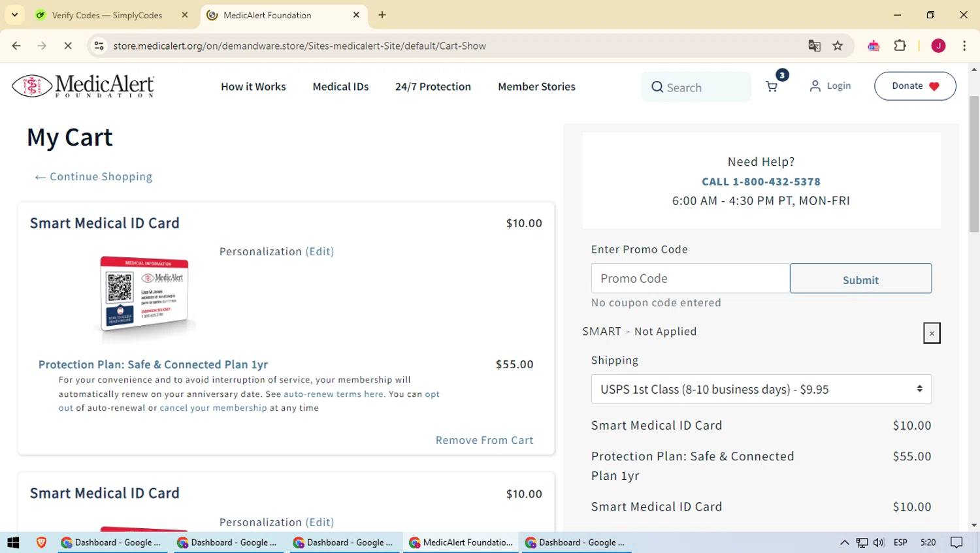Viewport: 980px width, 553px height.
Task: View site information icon in address bar
Action: pos(99,46)
